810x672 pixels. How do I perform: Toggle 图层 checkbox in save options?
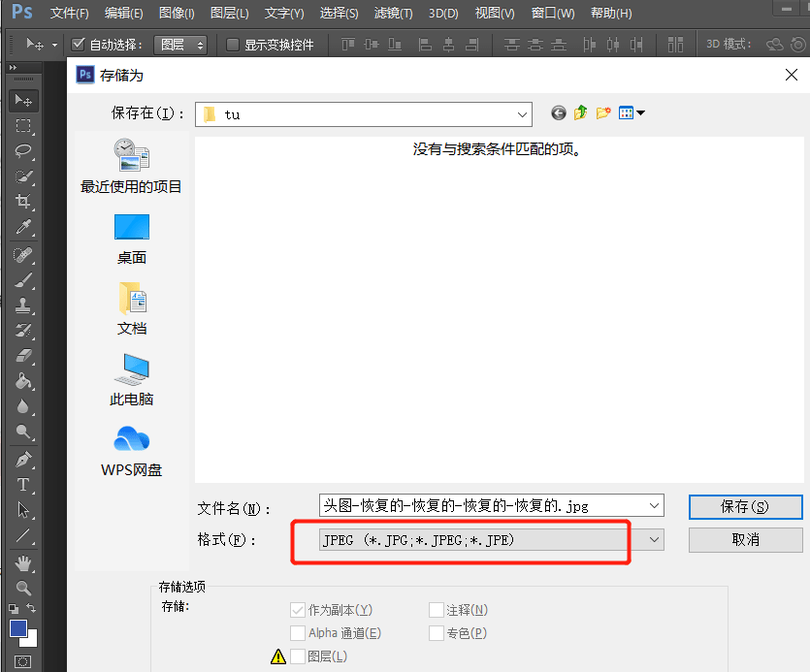[x=298, y=656]
